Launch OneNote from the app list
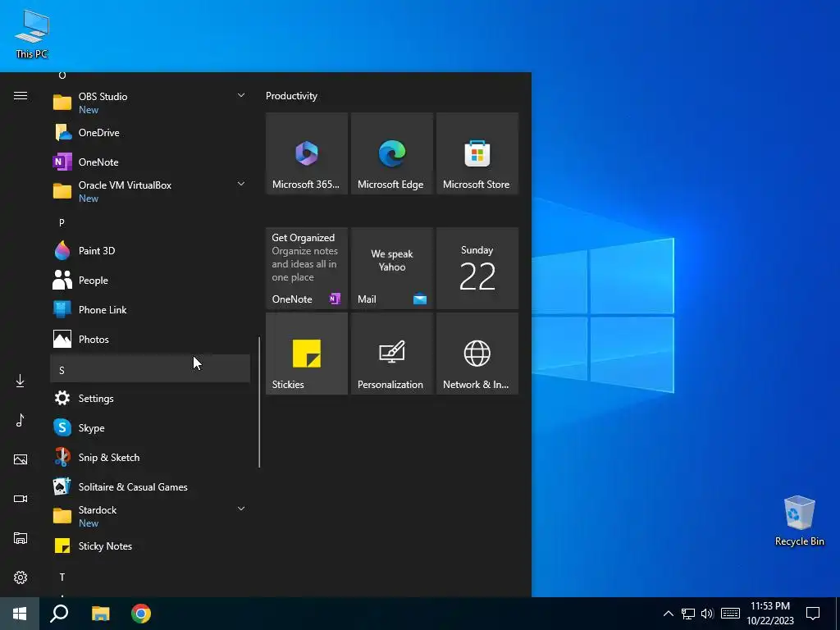Viewport: 840px width, 630px height. pyautogui.click(x=150, y=162)
